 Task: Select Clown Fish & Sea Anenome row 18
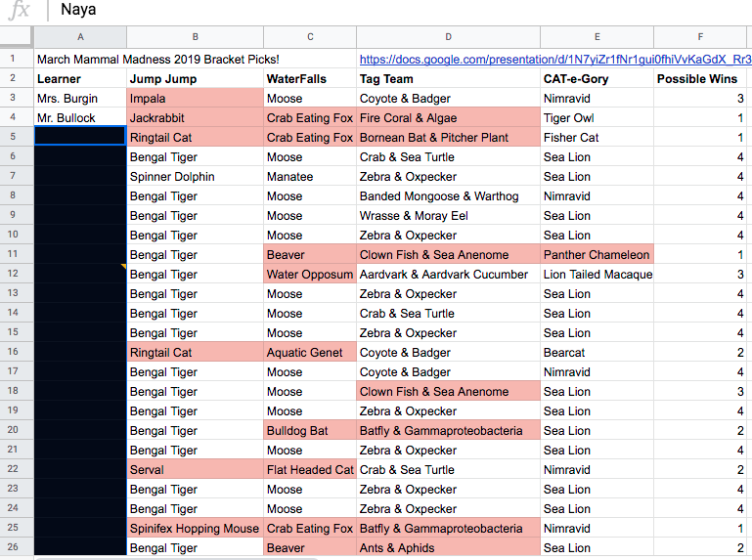click(449, 392)
